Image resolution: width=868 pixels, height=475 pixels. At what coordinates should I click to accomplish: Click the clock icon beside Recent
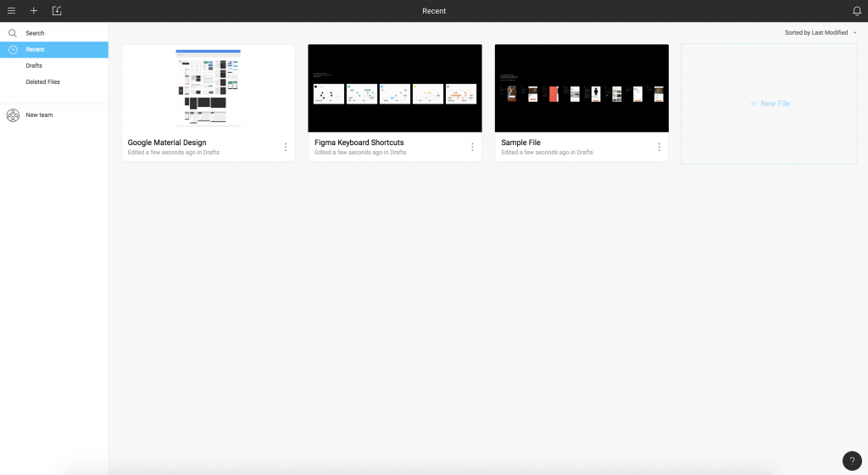pyautogui.click(x=12, y=49)
